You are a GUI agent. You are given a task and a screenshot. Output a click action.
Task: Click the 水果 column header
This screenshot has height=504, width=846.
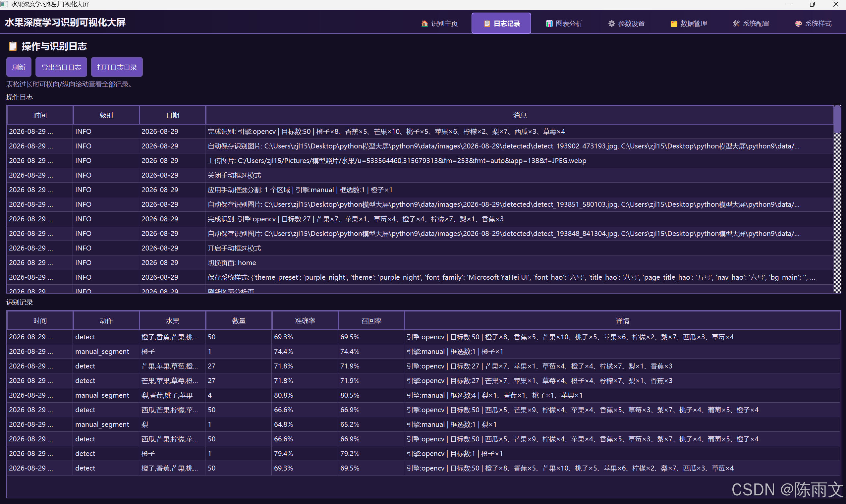[173, 321]
